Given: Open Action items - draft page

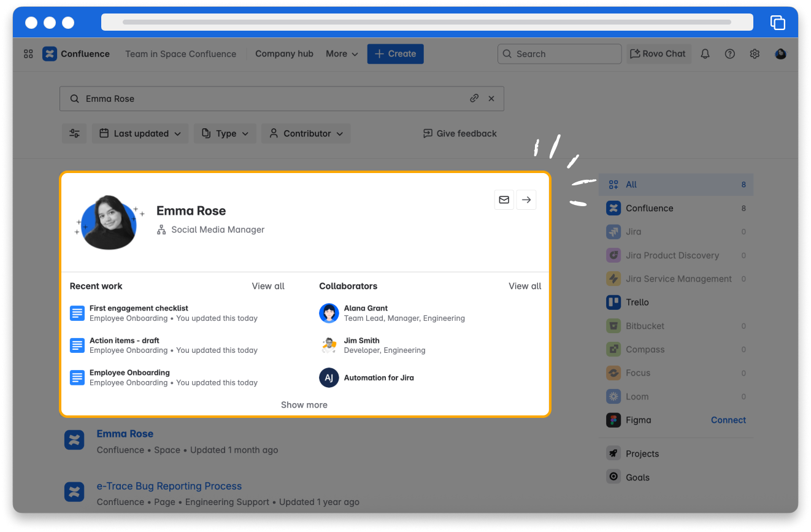Looking at the screenshot, I should click(x=124, y=341).
